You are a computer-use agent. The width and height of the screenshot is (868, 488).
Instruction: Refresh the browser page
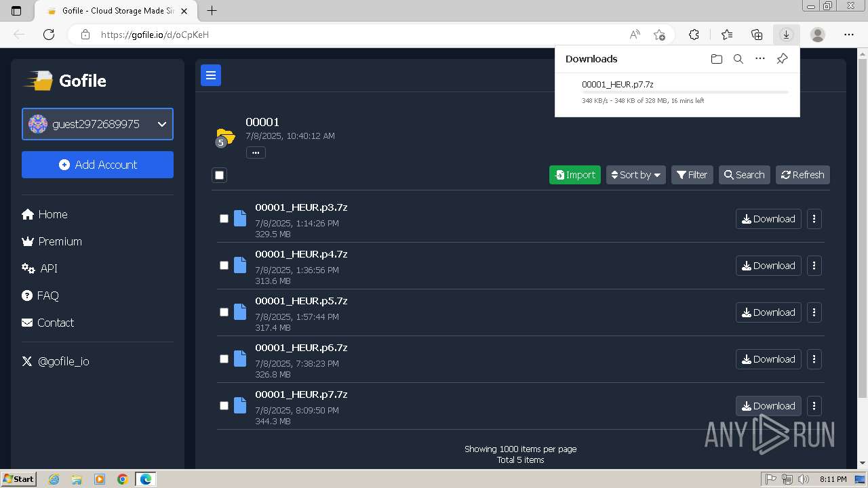pyautogui.click(x=49, y=35)
